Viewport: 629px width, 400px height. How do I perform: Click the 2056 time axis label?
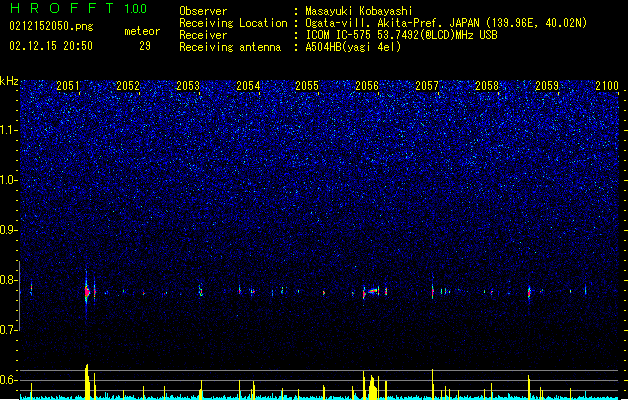(367, 85)
